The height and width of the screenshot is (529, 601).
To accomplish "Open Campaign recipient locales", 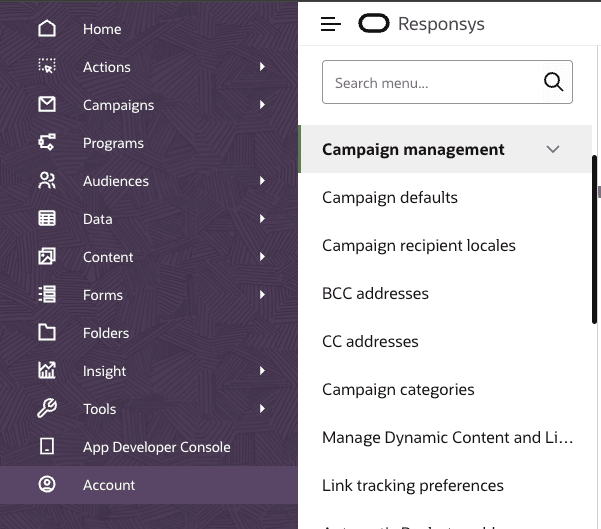I will coord(419,246).
